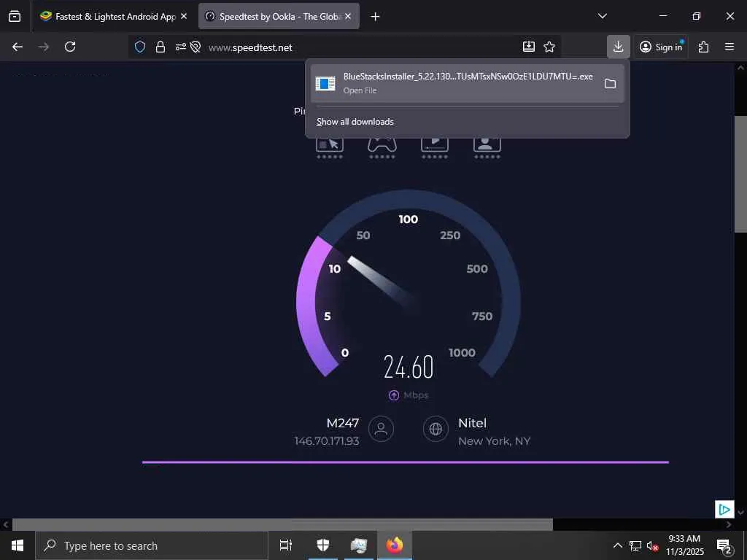Screen dimensions: 747x560
Task: Click the AdChoices icon at bottom right
Action: [x=724, y=510]
